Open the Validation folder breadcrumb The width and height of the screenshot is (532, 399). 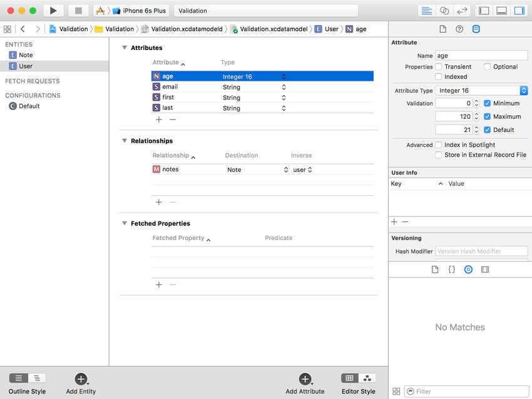pyautogui.click(x=115, y=29)
